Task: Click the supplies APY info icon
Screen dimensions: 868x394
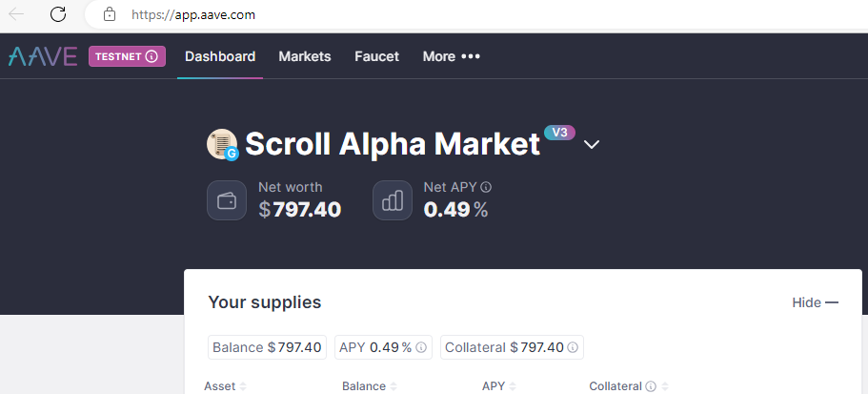Action: coord(421,348)
